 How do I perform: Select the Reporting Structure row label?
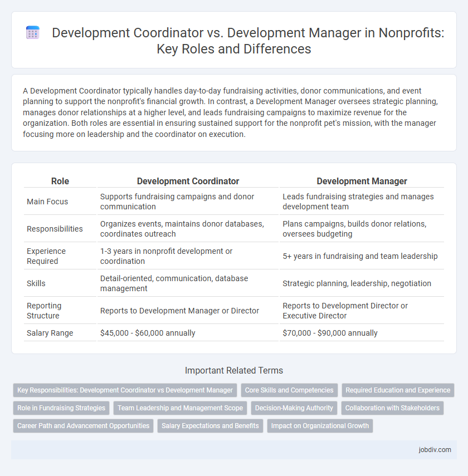(x=44, y=311)
